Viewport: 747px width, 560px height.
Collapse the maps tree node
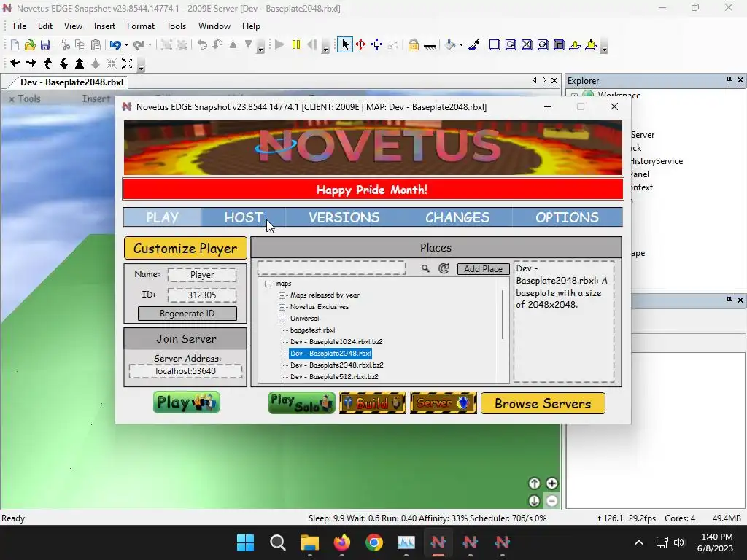(x=268, y=284)
